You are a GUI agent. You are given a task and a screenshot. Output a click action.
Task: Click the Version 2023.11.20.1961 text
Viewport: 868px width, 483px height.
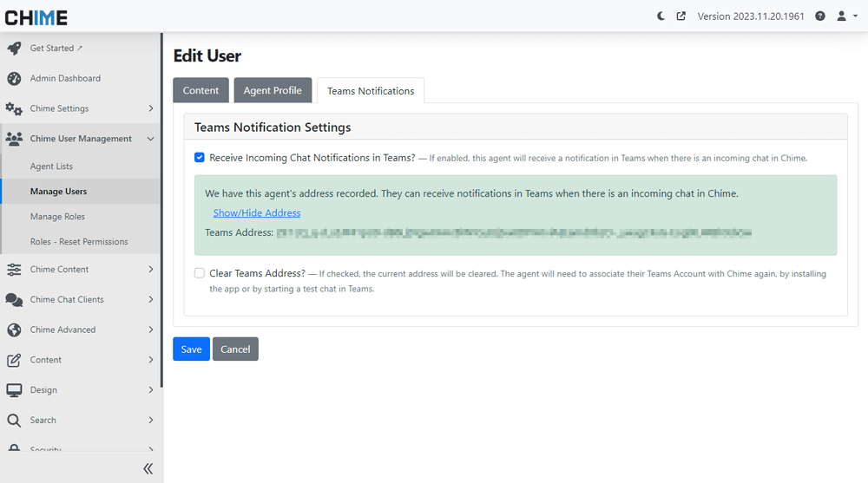click(751, 16)
